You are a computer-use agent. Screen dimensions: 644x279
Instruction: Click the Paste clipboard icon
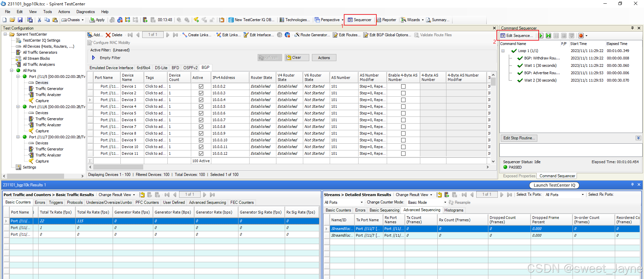pyautogui.click(x=55, y=20)
